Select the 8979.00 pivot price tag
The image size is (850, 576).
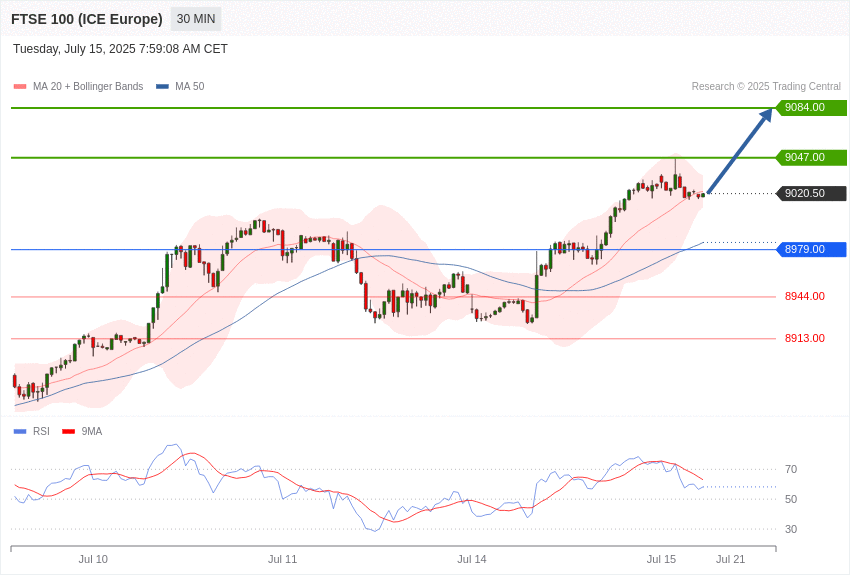(x=812, y=249)
